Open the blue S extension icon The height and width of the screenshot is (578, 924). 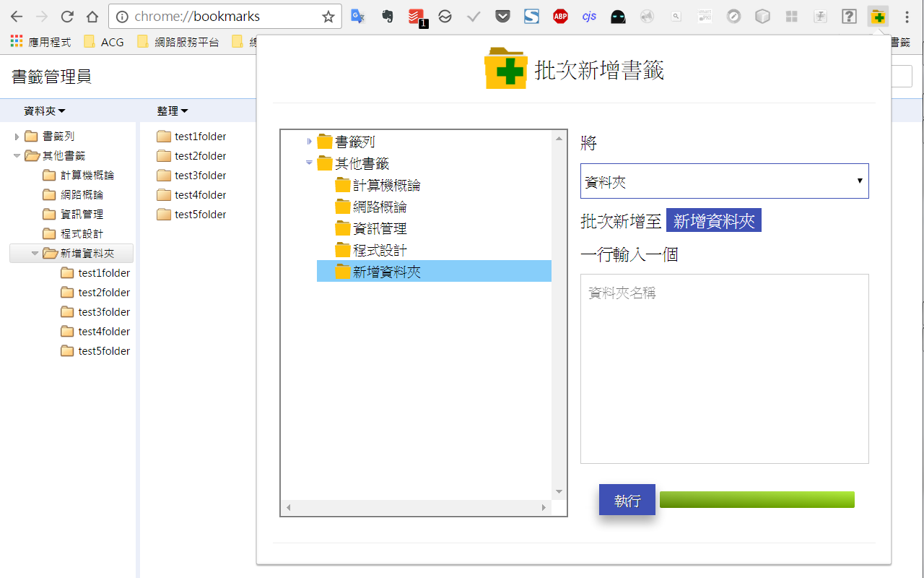pos(531,16)
